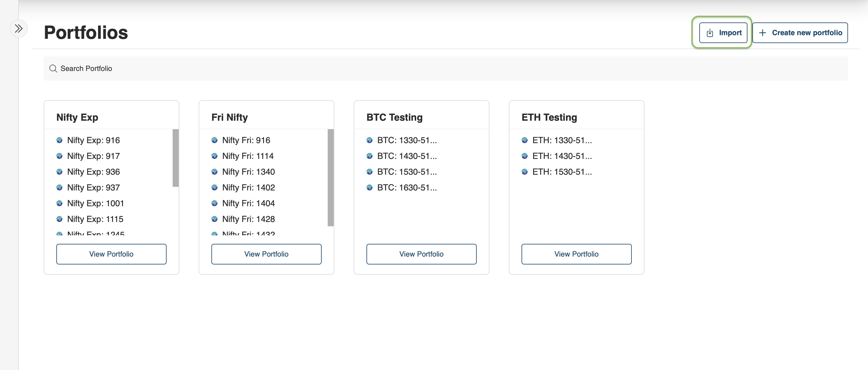Open View Portfolio for ETH Testing
Screen dimensions: 868x370
576,254
